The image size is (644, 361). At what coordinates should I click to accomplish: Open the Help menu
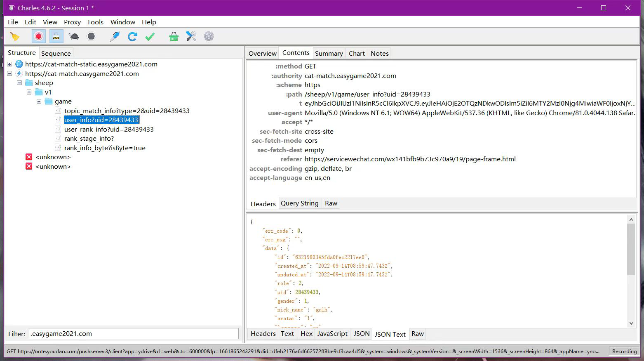(x=149, y=22)
